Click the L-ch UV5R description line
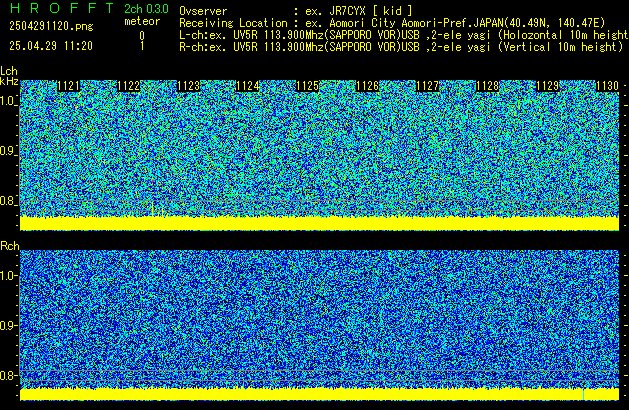The image size is (629, 410). coord(404,35)
